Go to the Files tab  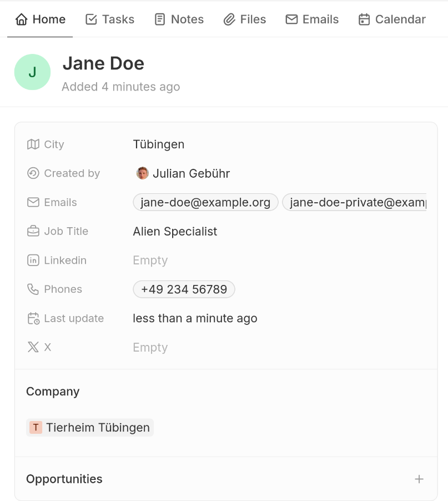coord(245,19)
